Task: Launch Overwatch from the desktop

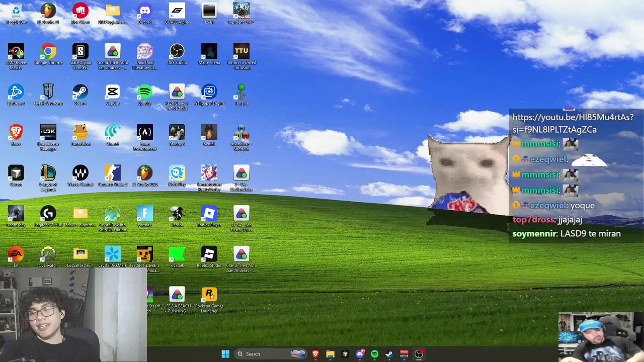Action: point(48,257)
